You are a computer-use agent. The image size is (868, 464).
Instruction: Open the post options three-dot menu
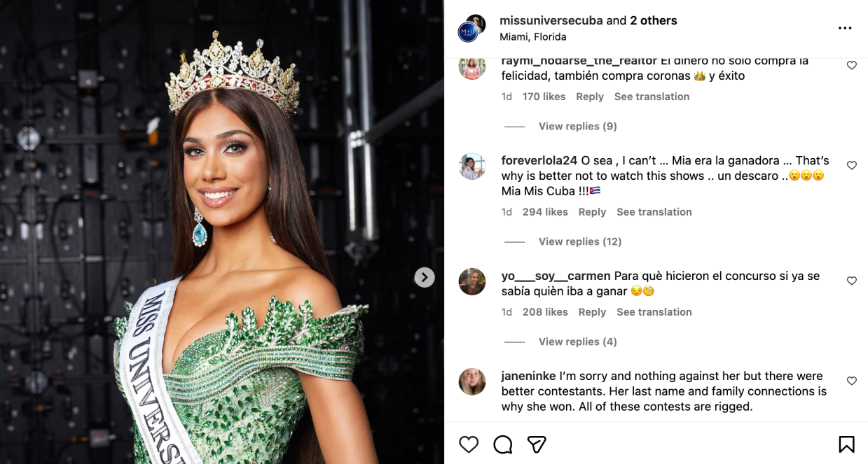click(845, 28)
